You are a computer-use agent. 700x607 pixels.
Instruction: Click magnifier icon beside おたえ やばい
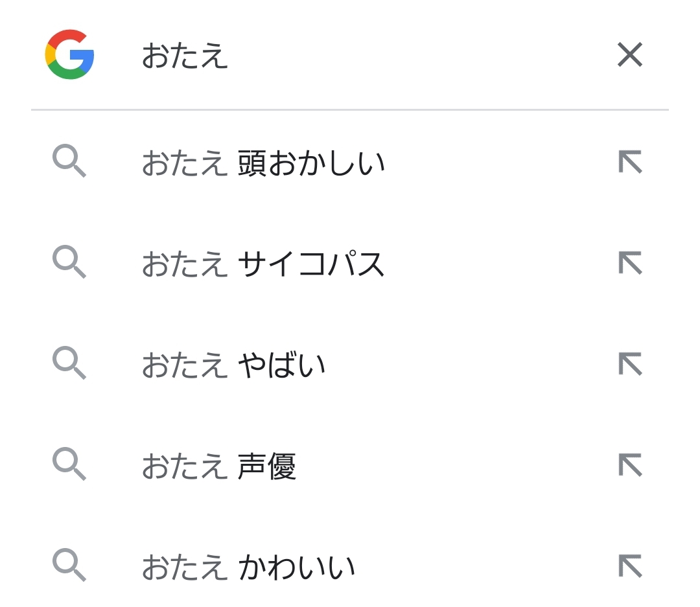coord(69,364)
